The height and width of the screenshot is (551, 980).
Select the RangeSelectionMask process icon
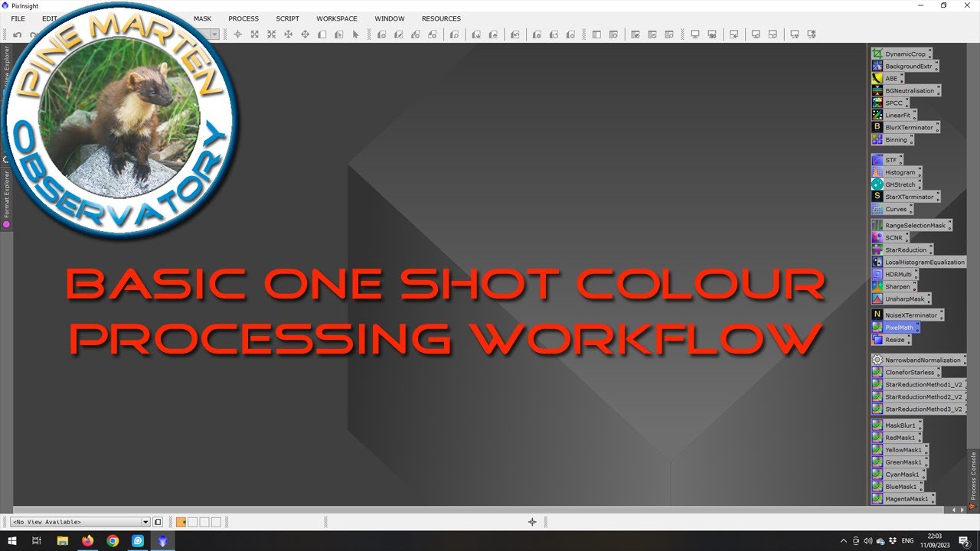pos(912,226)
